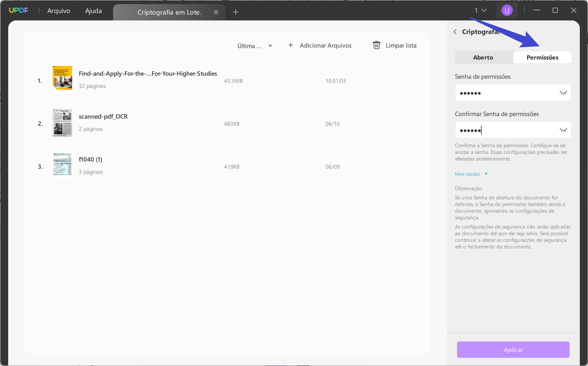
Task: Expand Mais opções section
Action: (471, 174)
